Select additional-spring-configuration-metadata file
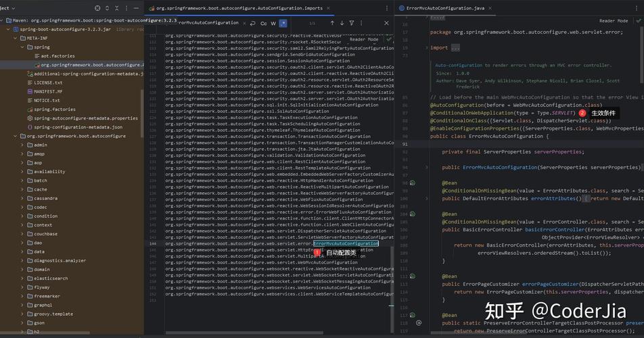 85,74
